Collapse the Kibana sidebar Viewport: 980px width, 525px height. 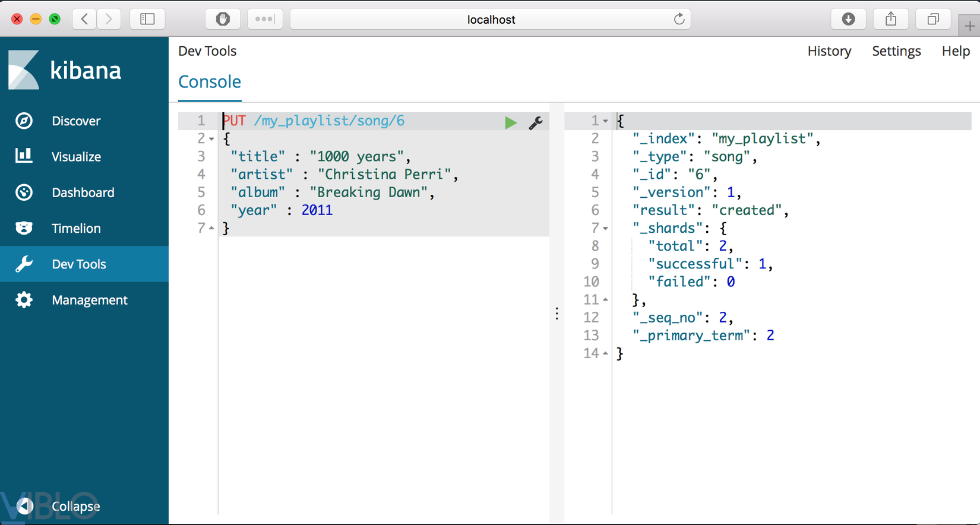click(x=25, y=506)
